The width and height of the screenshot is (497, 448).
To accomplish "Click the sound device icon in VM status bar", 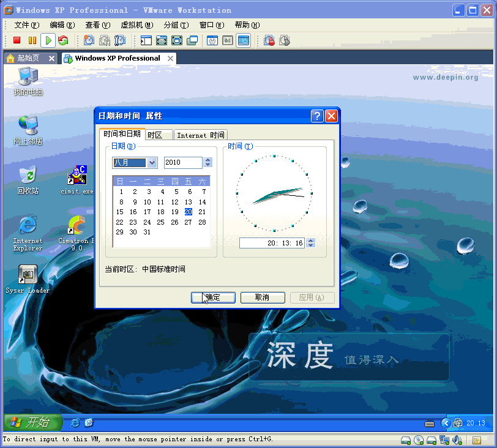I will tap(457, 440).
